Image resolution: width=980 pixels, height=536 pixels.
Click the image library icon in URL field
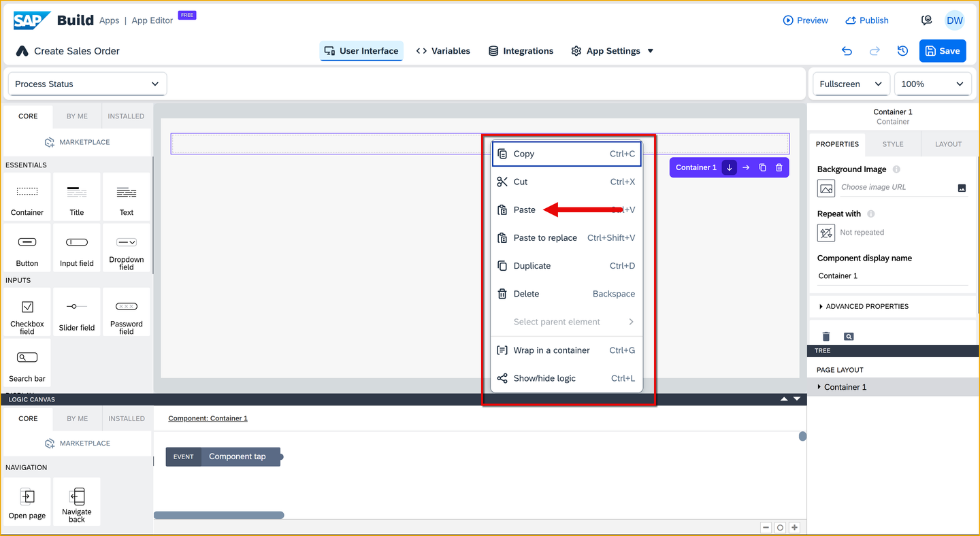(962, 188)
